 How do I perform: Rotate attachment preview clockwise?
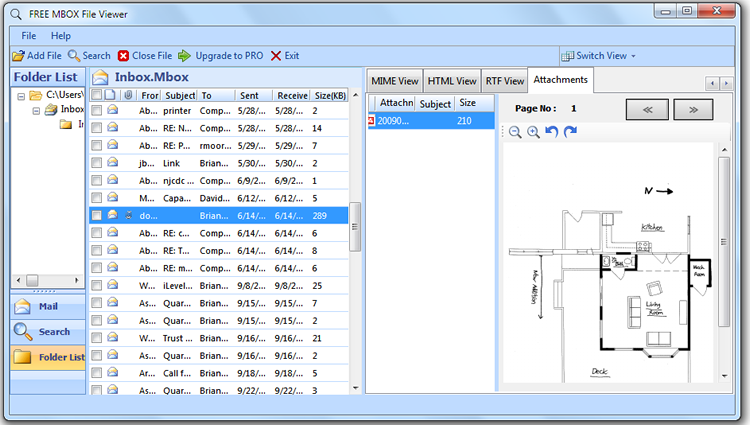pyautogui.click(x=570, y=131)
